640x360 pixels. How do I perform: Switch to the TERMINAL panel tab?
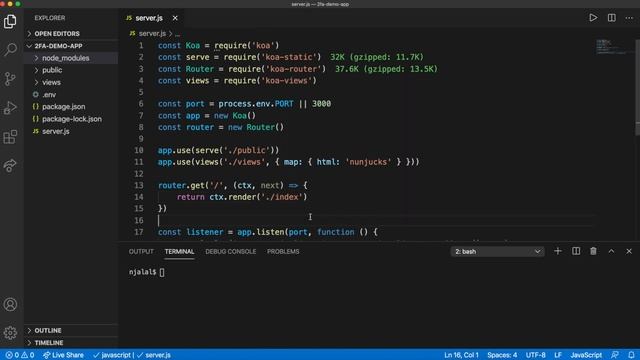point(179,251)
